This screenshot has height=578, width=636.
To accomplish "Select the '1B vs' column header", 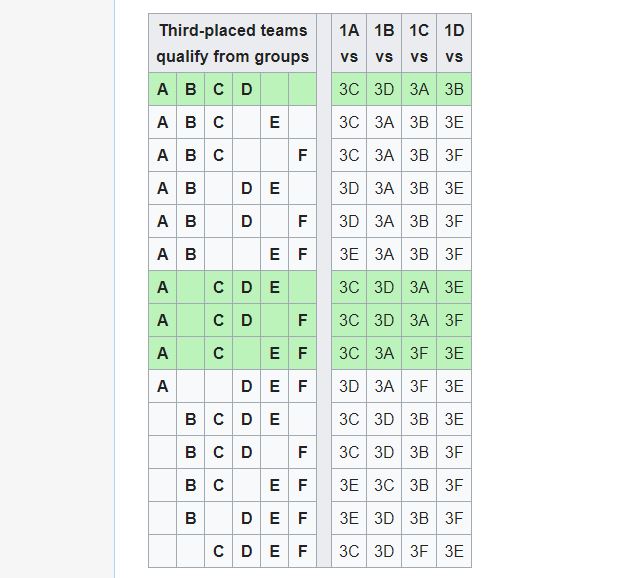I will [384, 43].
